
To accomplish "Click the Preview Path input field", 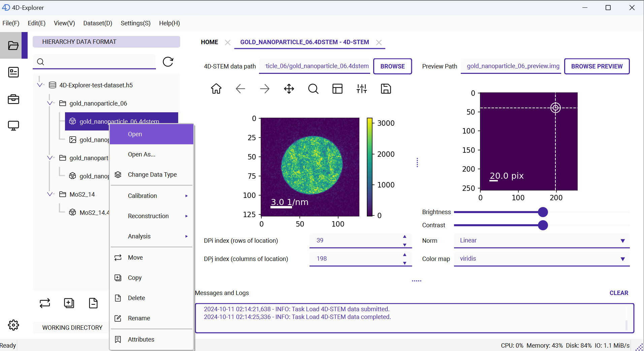I will point(511,66).
